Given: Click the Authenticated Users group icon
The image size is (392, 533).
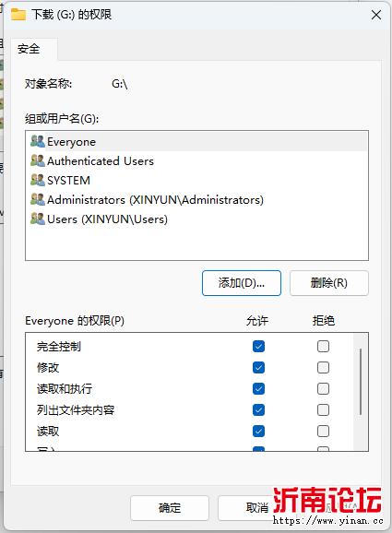Looking at the screenshot, I should point(38,160).
